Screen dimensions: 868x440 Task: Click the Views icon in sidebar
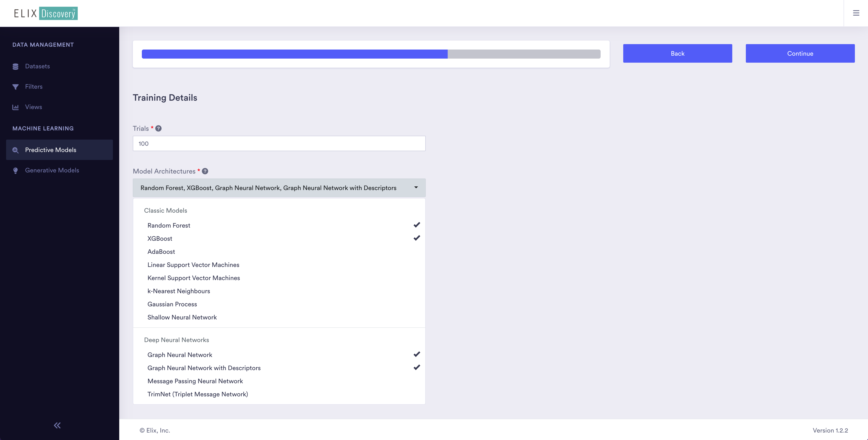(x=15, y=107)
